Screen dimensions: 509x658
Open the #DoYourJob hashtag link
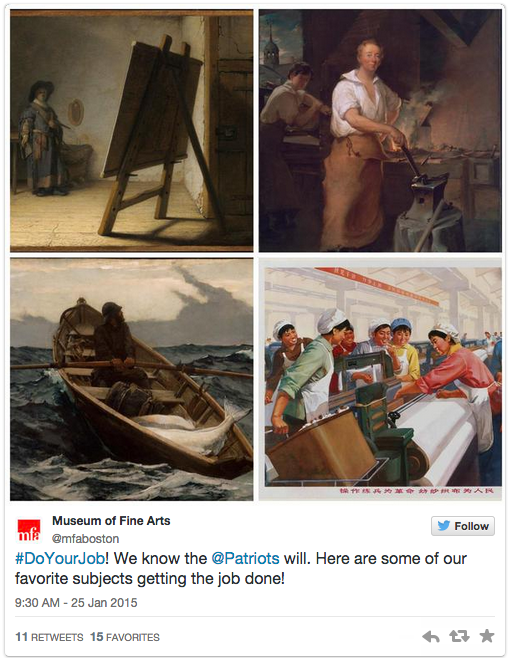[60, 558]
